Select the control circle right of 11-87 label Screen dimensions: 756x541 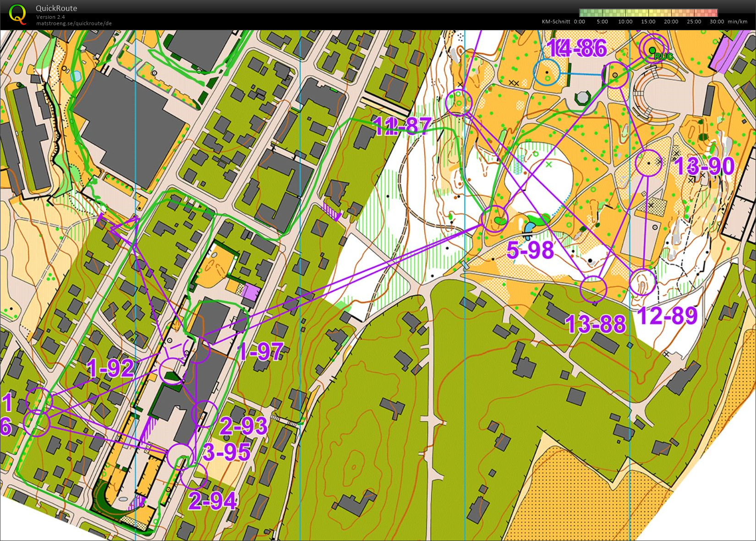point(459,102)
